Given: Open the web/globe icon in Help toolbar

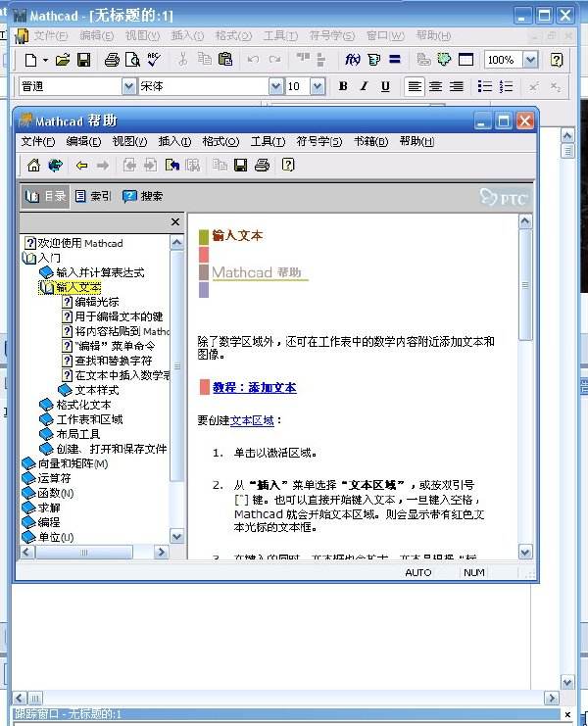Looking at the screenshot, I should point(55,166).
